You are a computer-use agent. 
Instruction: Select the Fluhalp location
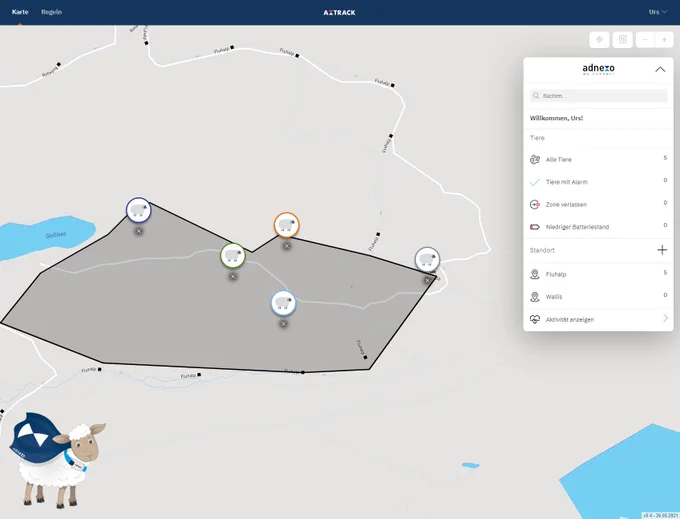click(598, 274)
